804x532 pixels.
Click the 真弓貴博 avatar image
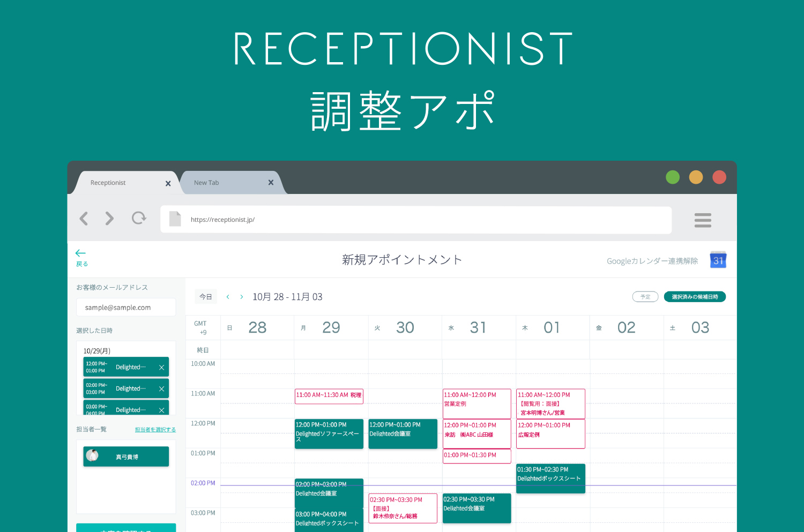pyautogui.click(x=92, y=455)
